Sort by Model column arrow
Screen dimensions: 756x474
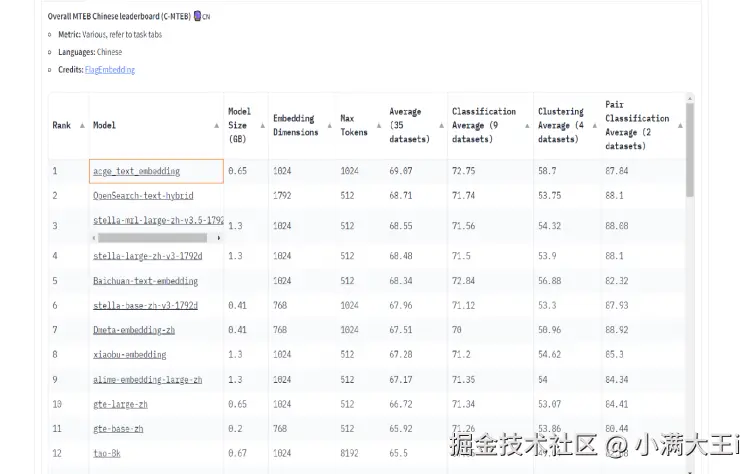pos(216,125)
